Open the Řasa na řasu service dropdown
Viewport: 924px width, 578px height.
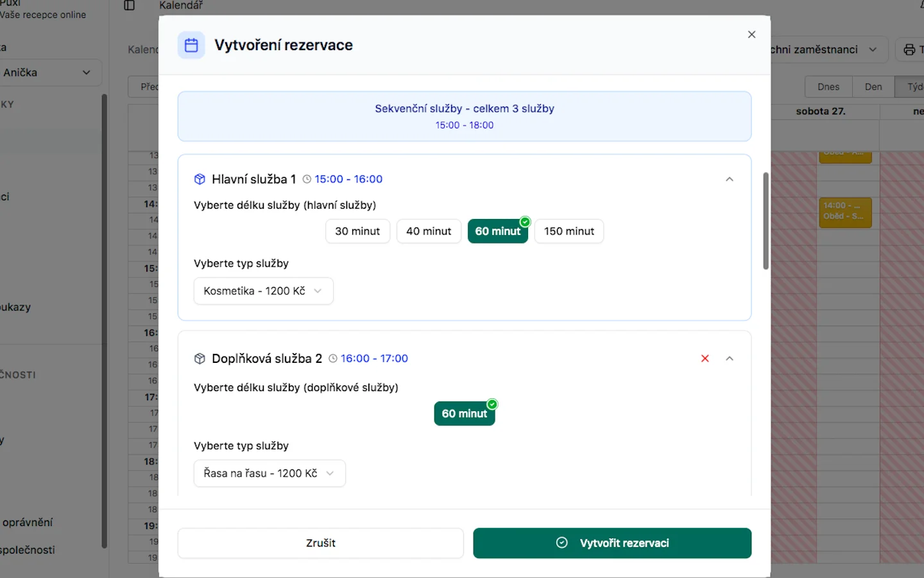(269, 473)
